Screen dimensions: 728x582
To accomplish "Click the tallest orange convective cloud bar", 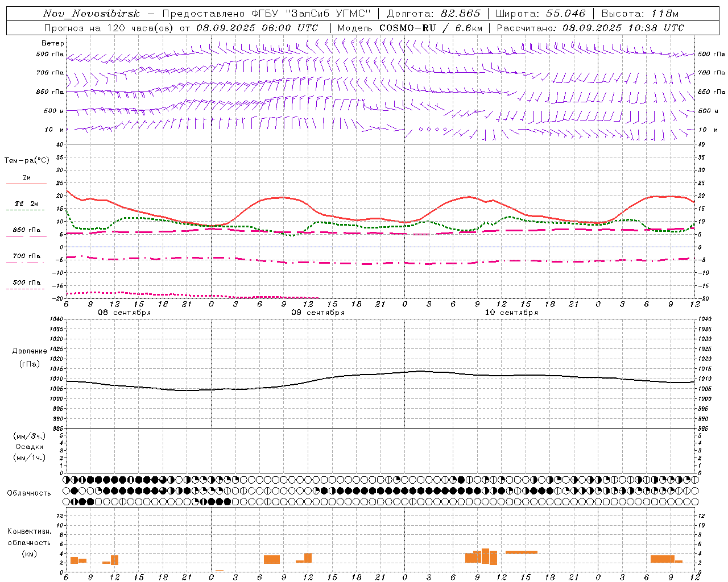I will point(485,556).
